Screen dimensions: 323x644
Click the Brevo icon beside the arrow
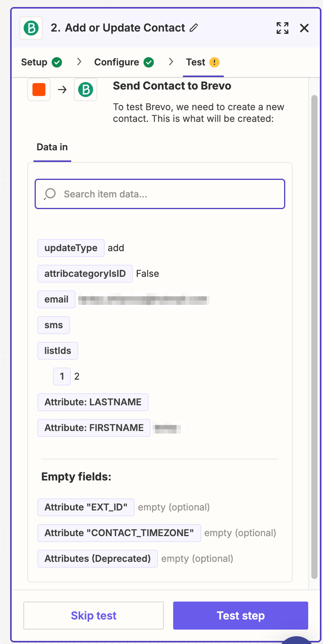[x=86, y=90]
